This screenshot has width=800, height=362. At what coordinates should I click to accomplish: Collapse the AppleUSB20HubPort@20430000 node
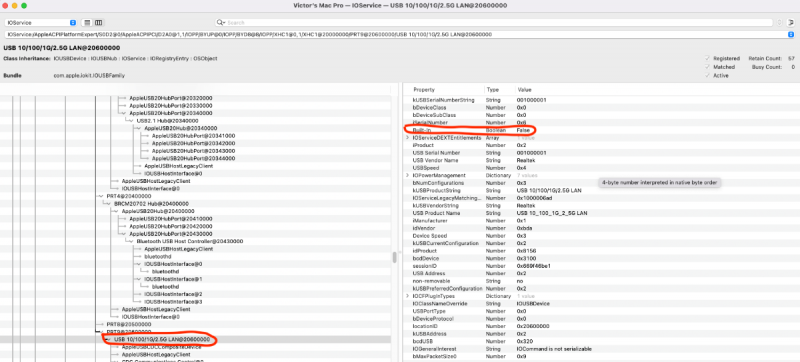pos(122,234)
